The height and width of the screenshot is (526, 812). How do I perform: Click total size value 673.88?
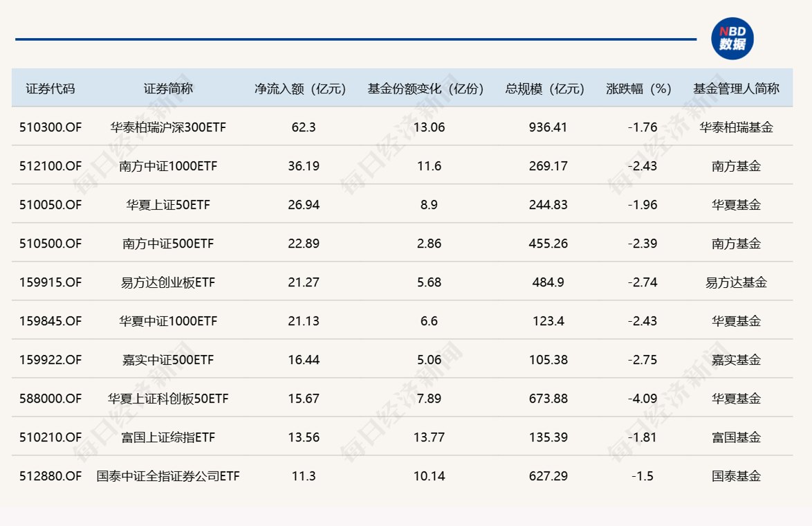point(548,399)
